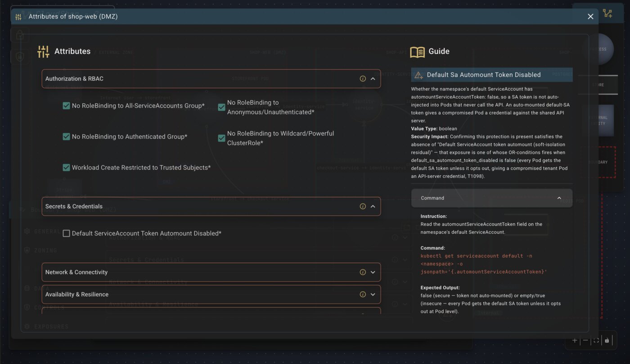The height and width of the screenshot is (364, 630).
Task: Select the kubectl command text in Guide
Action: [x=484, y=264]
